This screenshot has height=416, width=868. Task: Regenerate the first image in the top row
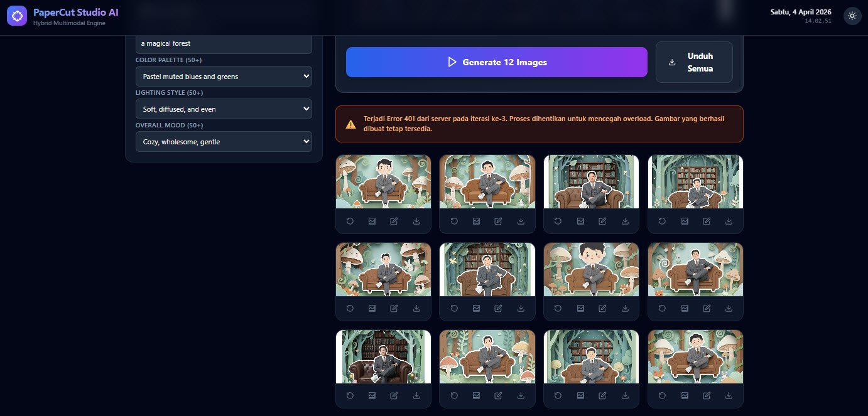[350, 221]
